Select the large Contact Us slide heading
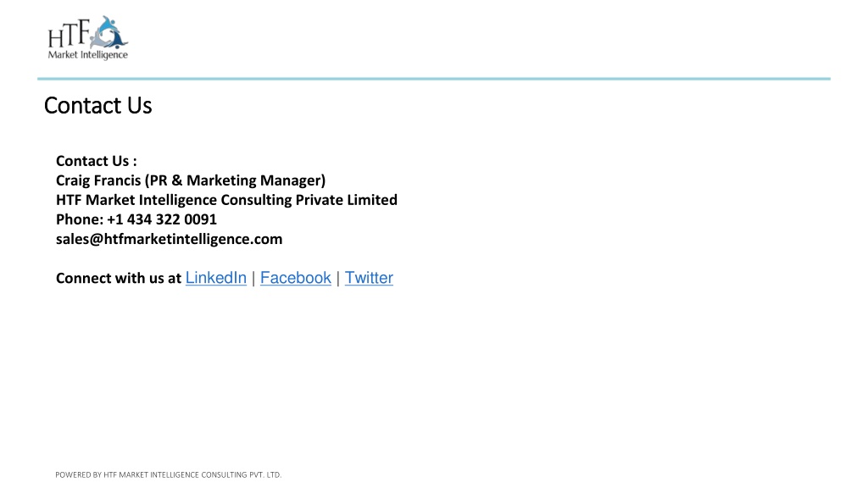Viewport: 868px width, 488px height. [98, 106]
